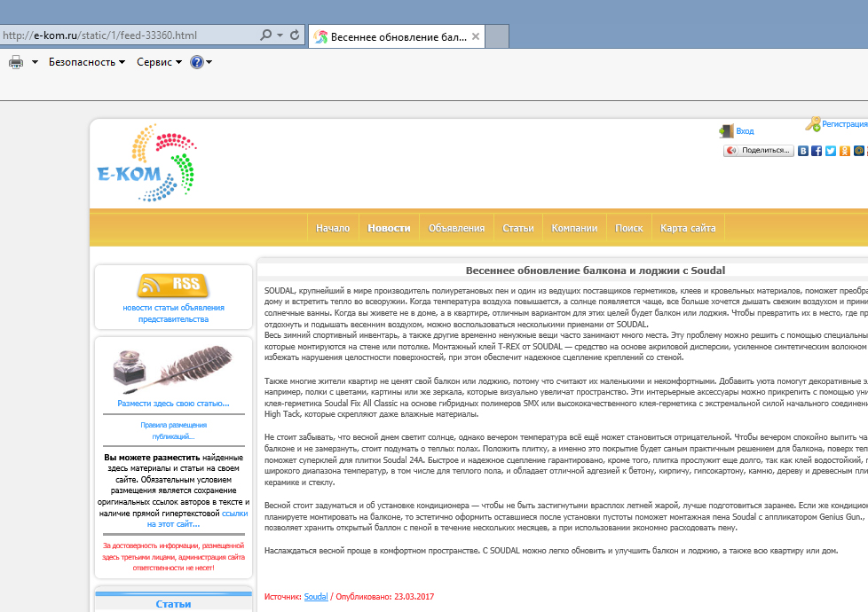
Task: Click the Опубликовано: 23.03.2017 date text
Action: [x=384, y=597]
